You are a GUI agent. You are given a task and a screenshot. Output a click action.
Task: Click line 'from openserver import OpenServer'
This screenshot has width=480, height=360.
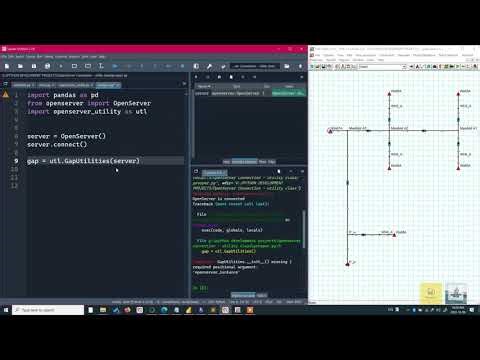[89, 103]
